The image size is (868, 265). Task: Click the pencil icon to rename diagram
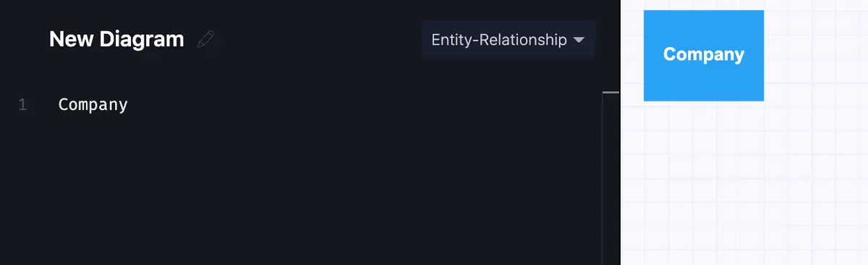tap(206, 39)
